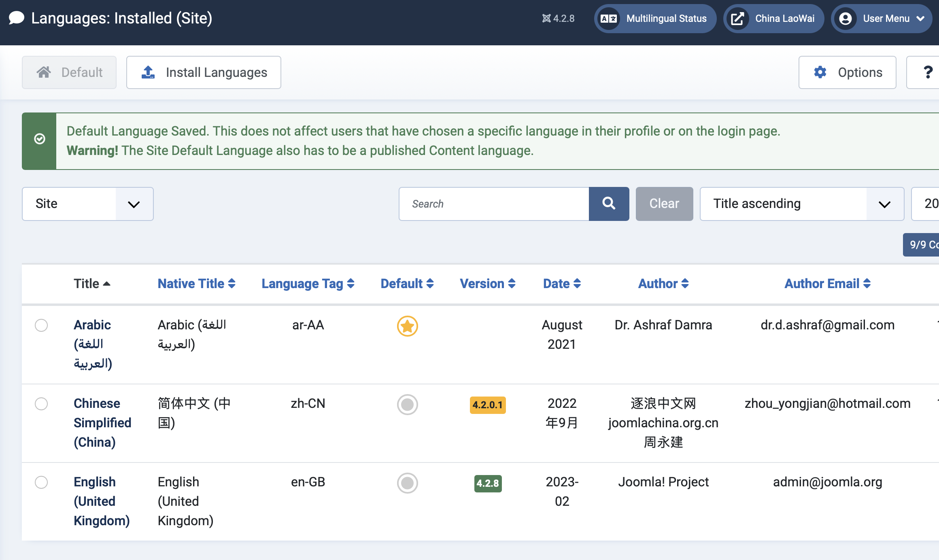Open Multilingual Status panel

pos(655,19)
